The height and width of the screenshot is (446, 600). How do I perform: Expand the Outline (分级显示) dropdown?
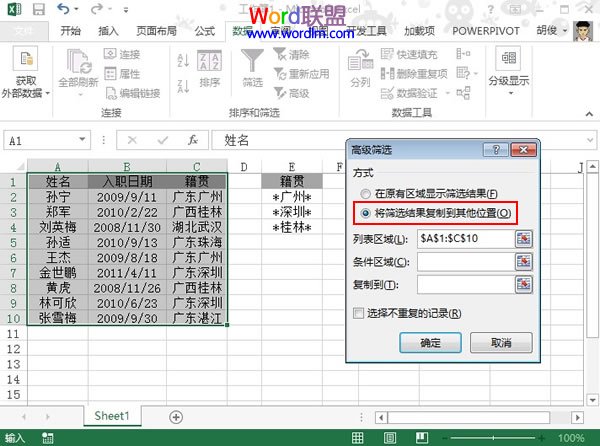tap(510, 93)
